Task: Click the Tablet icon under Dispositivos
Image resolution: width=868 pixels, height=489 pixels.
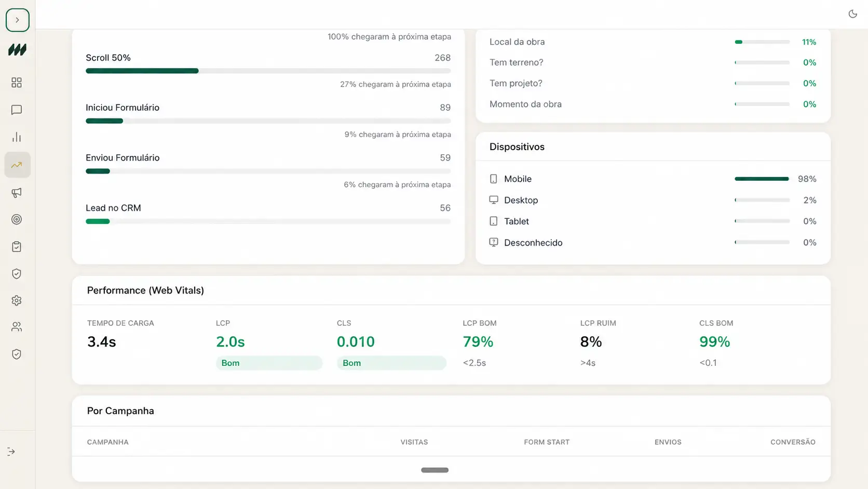Action: [493, 221]
